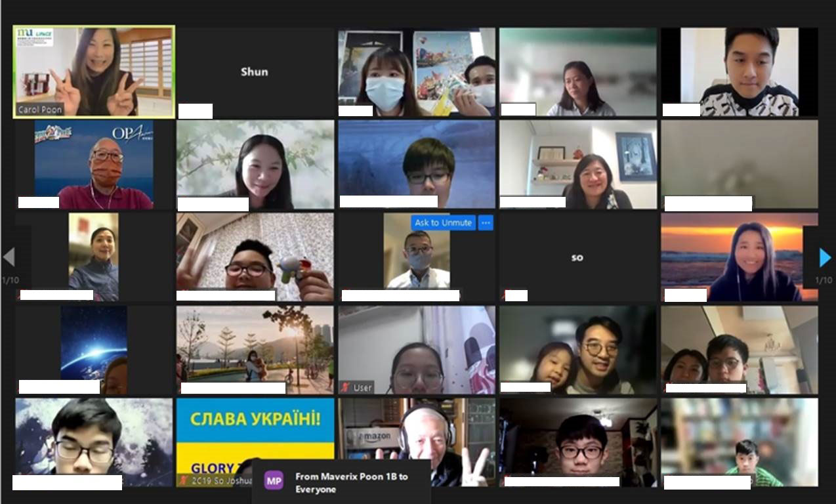Click the page indicator below the right arrow
Viewport: 836px width, 504px height.
pyautogui.click(x=824, y=280)
